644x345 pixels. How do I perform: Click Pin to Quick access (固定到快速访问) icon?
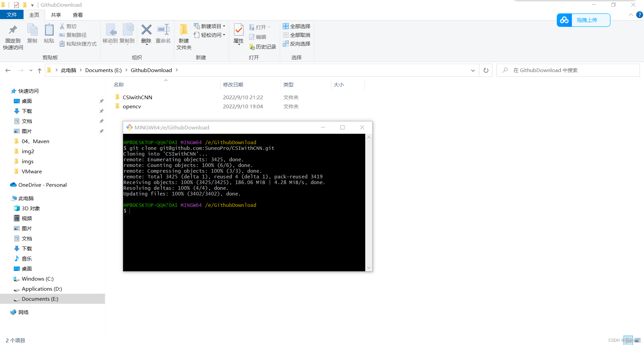pos(13,30)
